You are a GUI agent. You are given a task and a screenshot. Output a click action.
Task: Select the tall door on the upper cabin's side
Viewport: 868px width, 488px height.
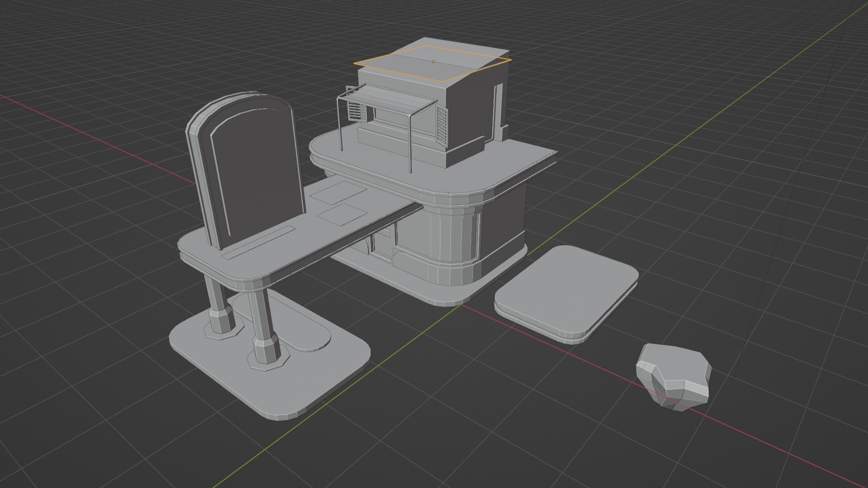(x=497, y=108)
